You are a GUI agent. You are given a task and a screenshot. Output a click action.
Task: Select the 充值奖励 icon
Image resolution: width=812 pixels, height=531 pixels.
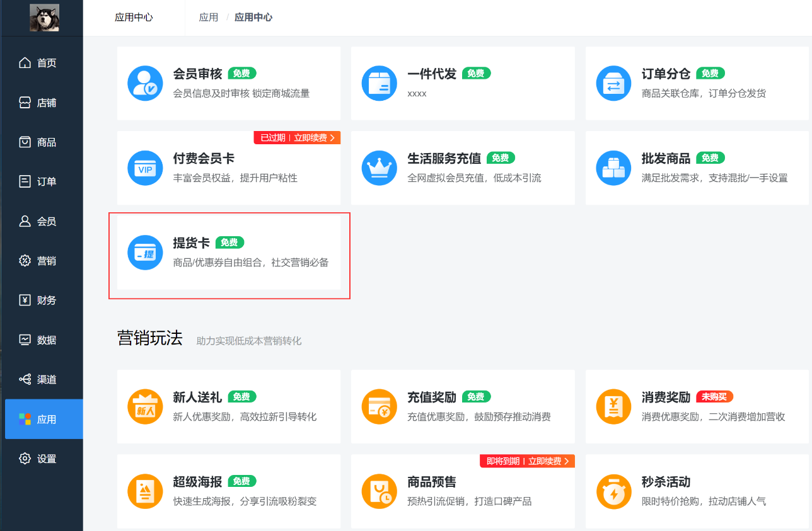(379, 406)
